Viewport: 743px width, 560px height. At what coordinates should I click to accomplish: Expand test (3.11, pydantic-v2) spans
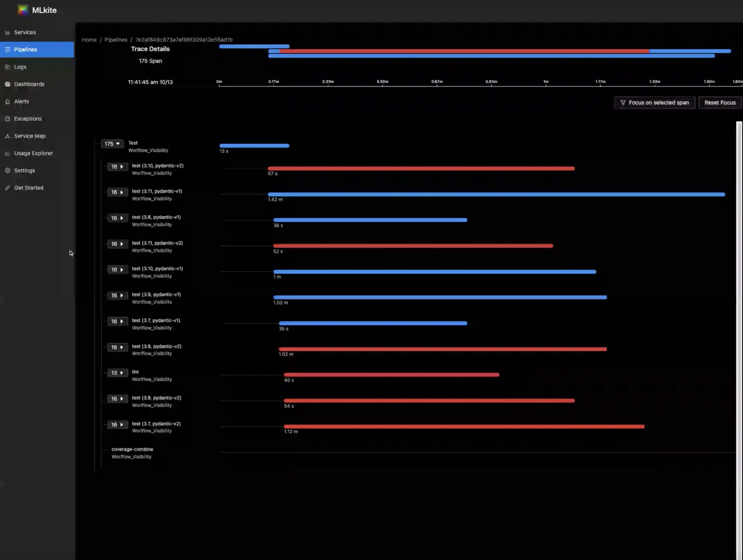point(117,244)
